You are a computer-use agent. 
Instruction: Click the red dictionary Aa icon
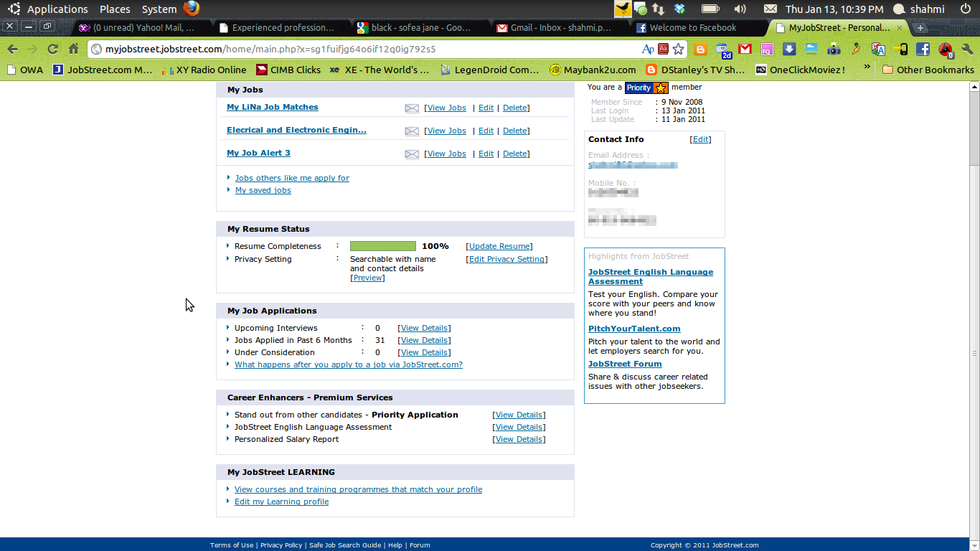pyautogui.click(x=664, y=50)
